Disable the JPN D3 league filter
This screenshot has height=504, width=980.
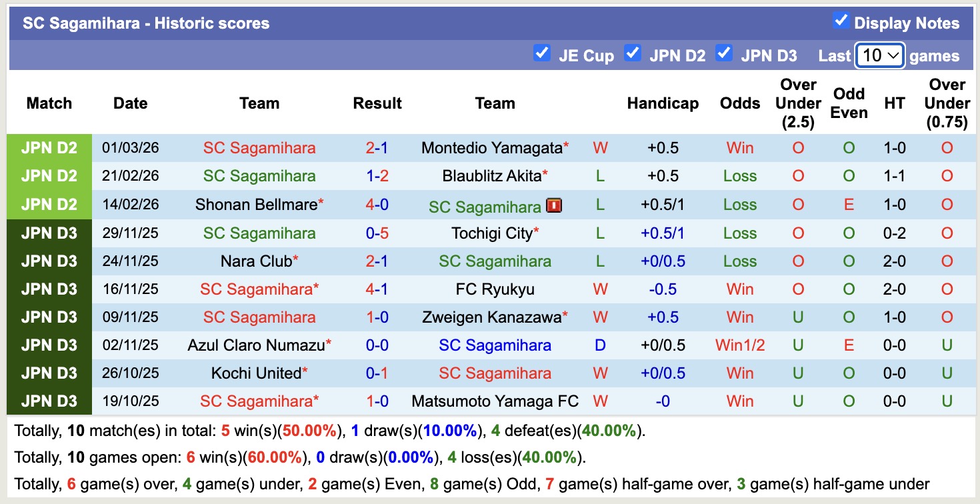point(724,53)
